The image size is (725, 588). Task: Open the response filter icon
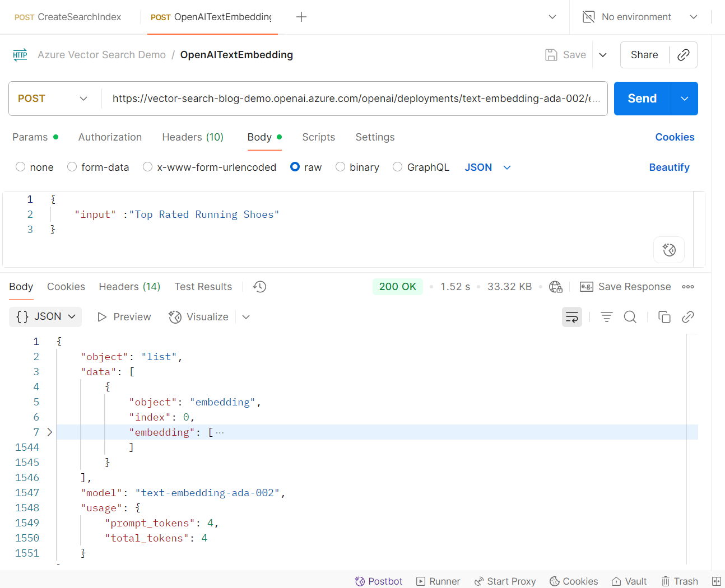607,317
